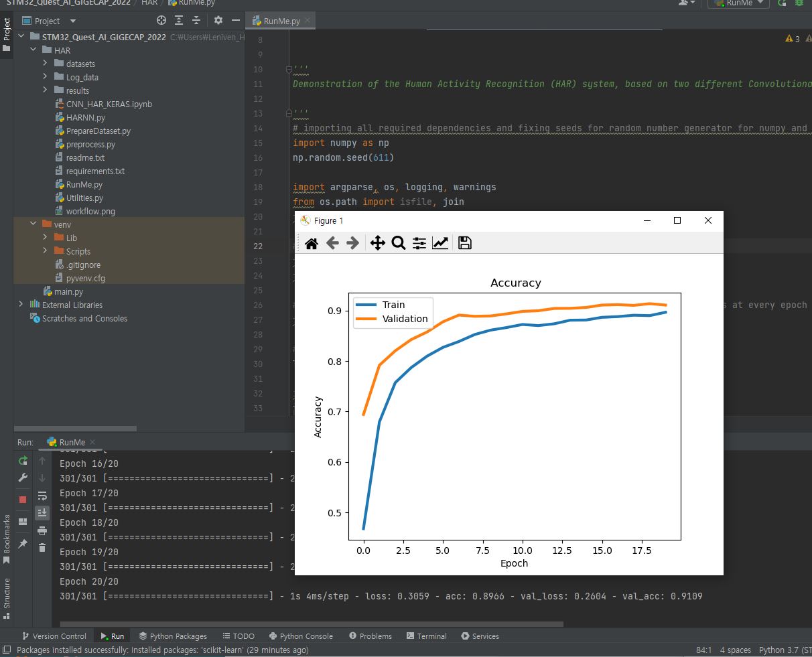Select PrepareDataset.py file

pos(92,131)
